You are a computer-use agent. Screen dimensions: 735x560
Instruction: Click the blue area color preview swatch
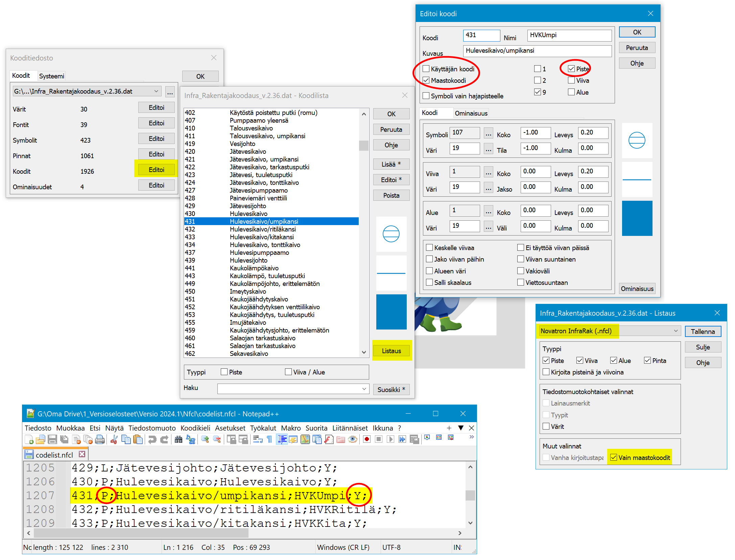coord(637,218)
